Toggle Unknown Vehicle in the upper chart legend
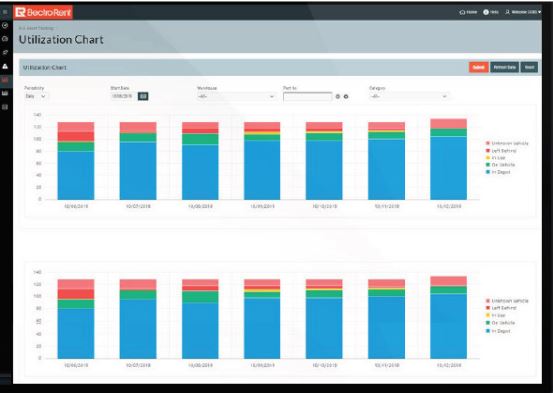 [x=507, y=143]
